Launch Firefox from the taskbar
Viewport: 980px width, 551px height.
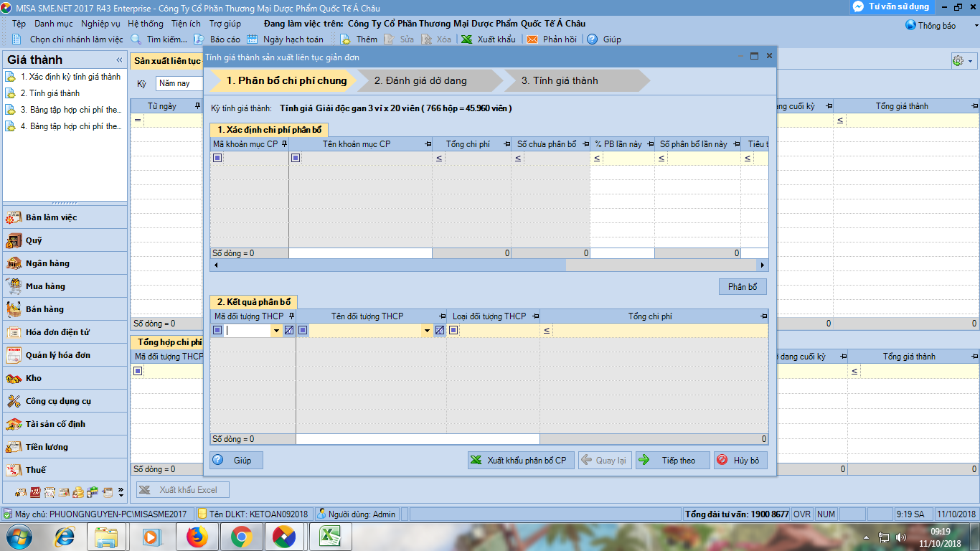[x=196, y=537]
